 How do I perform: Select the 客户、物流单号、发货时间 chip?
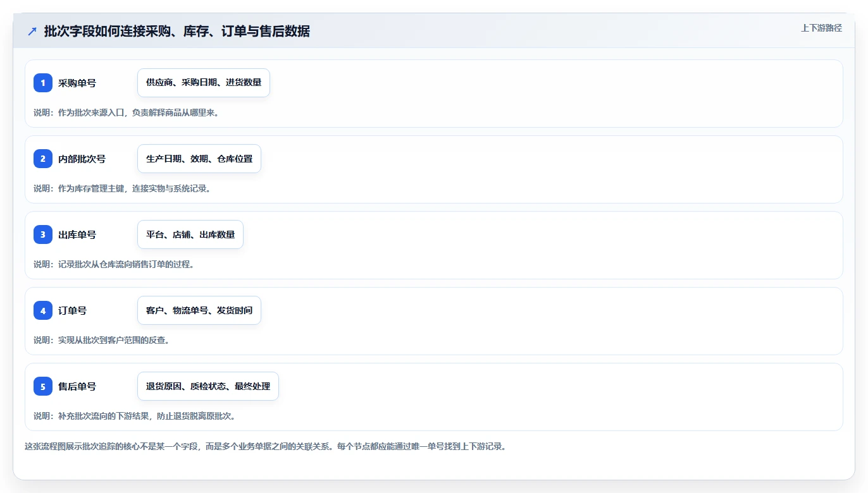pos(199,310)
